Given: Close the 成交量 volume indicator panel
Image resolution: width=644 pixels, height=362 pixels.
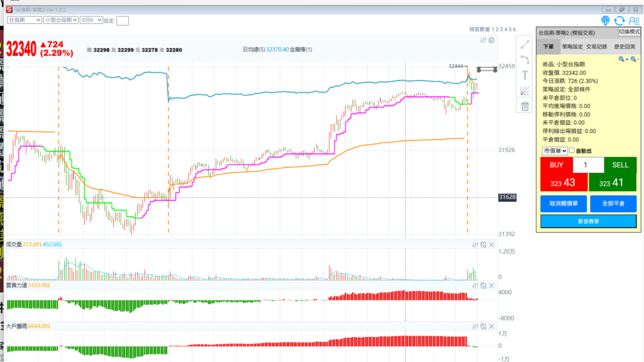Looking at the screenshot, I should click(x=492, y=244).
